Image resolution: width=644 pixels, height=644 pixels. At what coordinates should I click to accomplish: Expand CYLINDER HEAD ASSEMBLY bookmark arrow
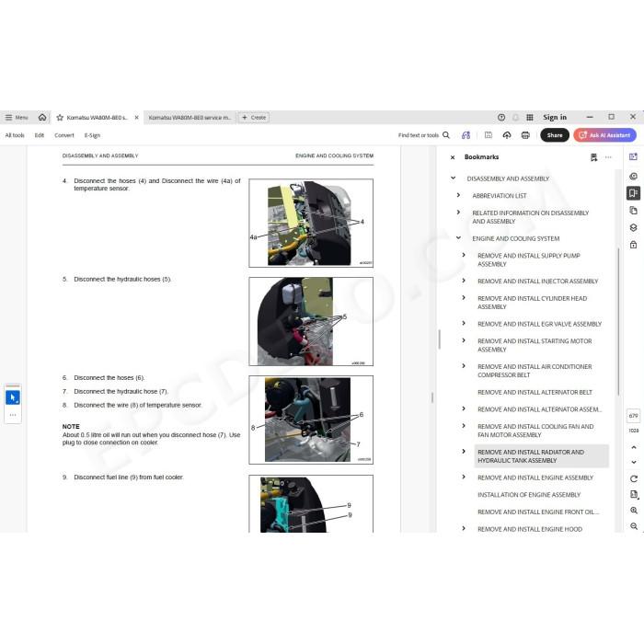tap(464, 298)
